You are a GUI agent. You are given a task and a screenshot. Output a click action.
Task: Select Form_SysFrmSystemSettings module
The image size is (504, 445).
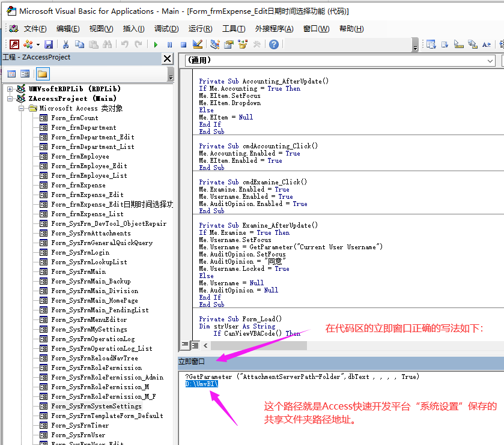(97, 406)
